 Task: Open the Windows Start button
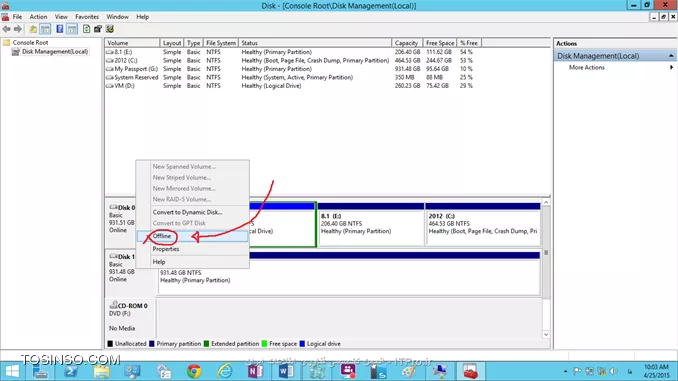point(12,371)
